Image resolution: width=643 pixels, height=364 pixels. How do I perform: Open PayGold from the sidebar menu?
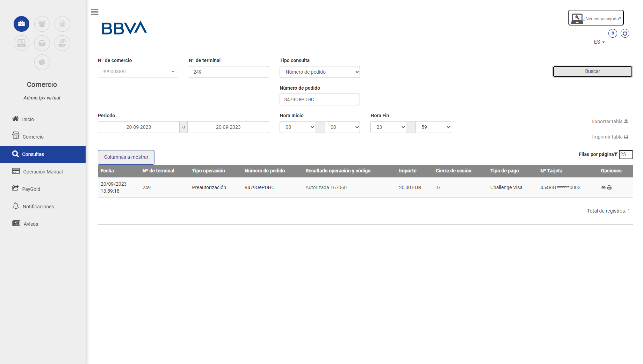[31, 189]
